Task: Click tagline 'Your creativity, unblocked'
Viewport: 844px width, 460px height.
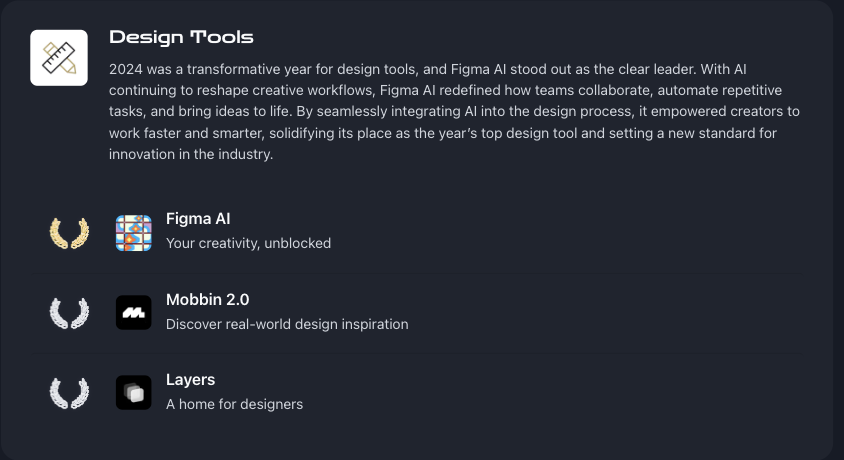Action: tap(248, 243)
